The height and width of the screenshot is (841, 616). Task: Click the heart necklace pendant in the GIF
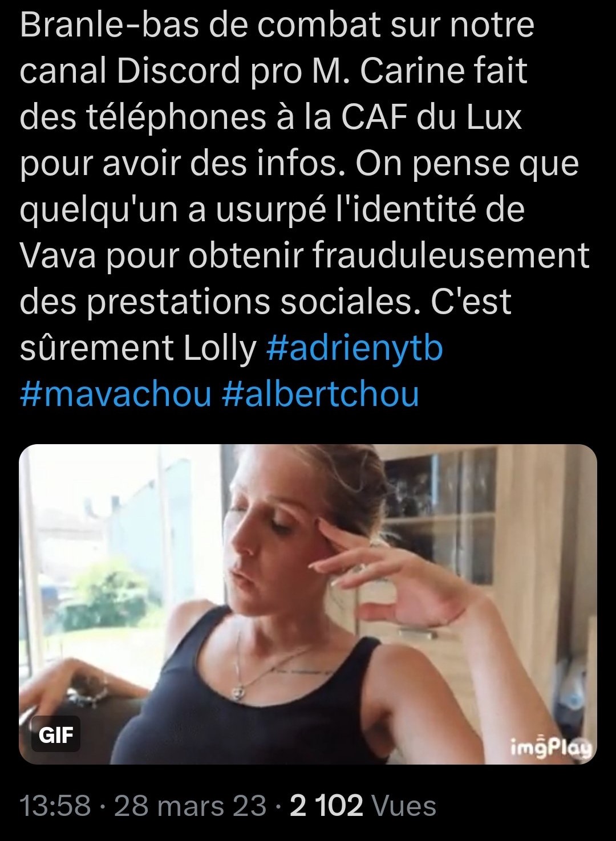[x=238, y=690]
